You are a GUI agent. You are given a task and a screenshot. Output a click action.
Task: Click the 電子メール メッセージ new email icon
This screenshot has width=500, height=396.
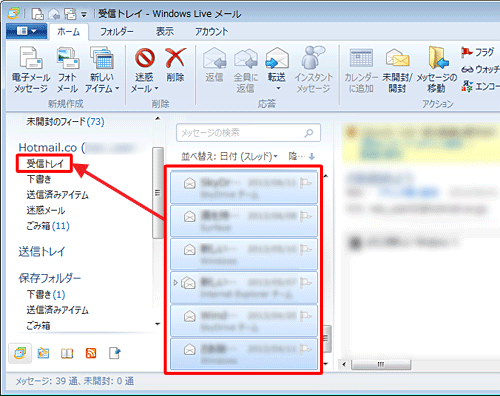point(31,58)
